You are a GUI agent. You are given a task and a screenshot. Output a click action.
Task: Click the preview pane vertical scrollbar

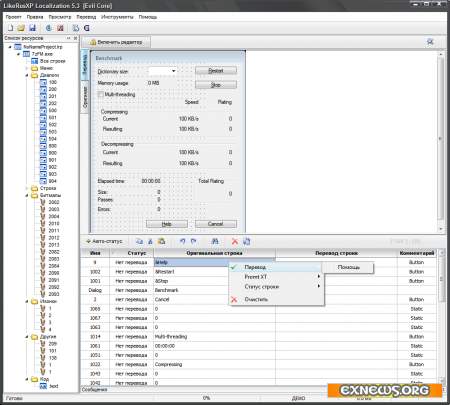point(441,138)
